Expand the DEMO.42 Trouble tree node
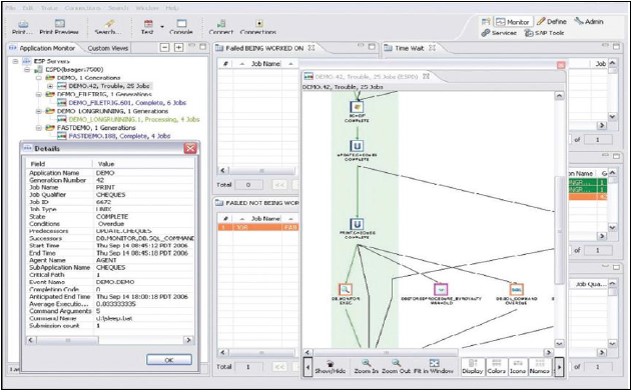Image resolution: width=632 pixels, height=392 pixels. (x=50, y=86)
